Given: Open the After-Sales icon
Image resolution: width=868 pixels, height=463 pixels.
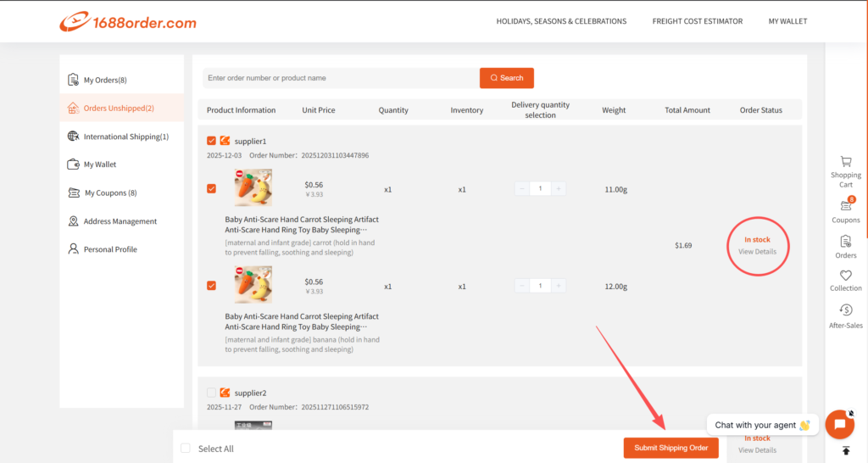Looking at the screenshot, I should 845,310.
